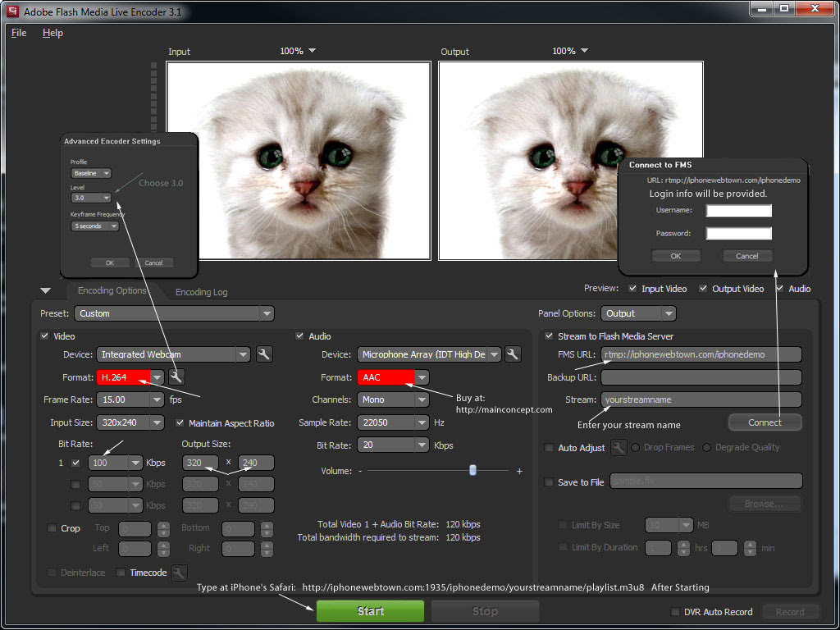This screenshot has height=630, width=840.
Task: Click OK in Advanced Encoder Settings
Action: tap(110, 262)
